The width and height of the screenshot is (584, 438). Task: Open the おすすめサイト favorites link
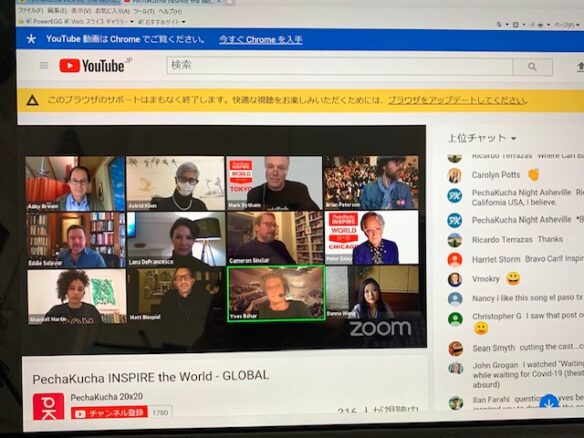point(159,22)
